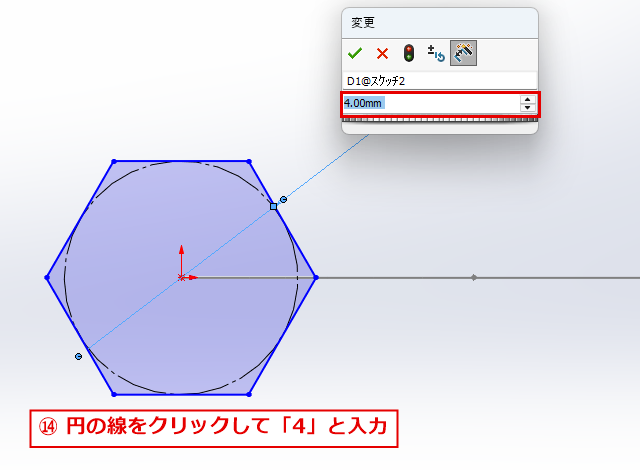Select the bottom-right vertex of the hexagon
Viewport: 640px width, 470px height.
click(249, 394)
